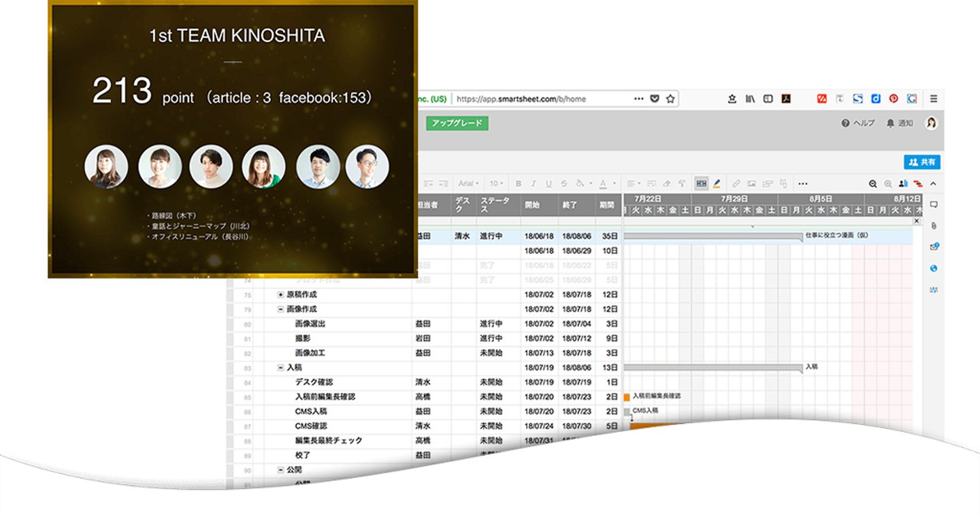Collapse the 入稿 row group

[x=280, y=367]
